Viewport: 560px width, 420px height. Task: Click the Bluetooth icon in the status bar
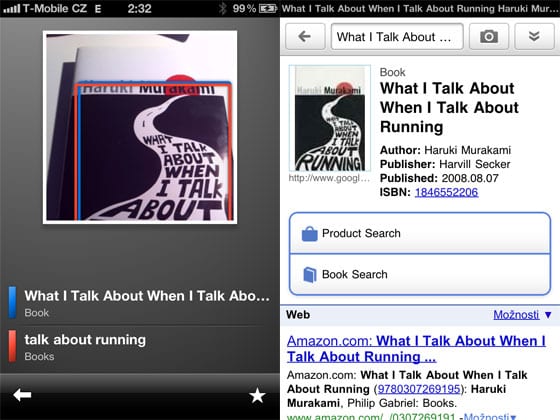point(222,8)
